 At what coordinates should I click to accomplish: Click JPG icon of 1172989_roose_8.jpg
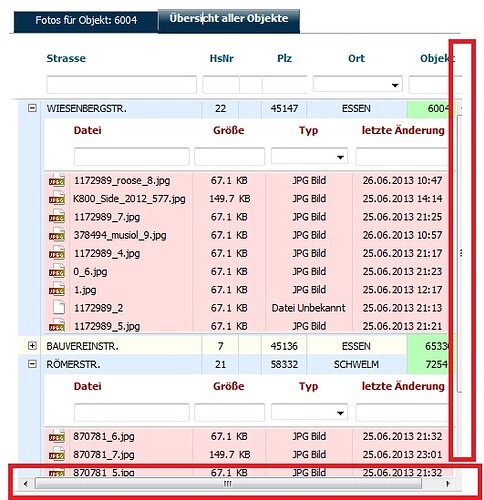click(x=57, y=180)
